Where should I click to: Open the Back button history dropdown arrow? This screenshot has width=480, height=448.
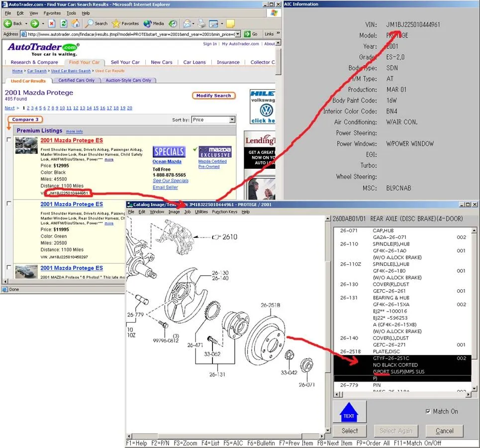click(25, 23)
